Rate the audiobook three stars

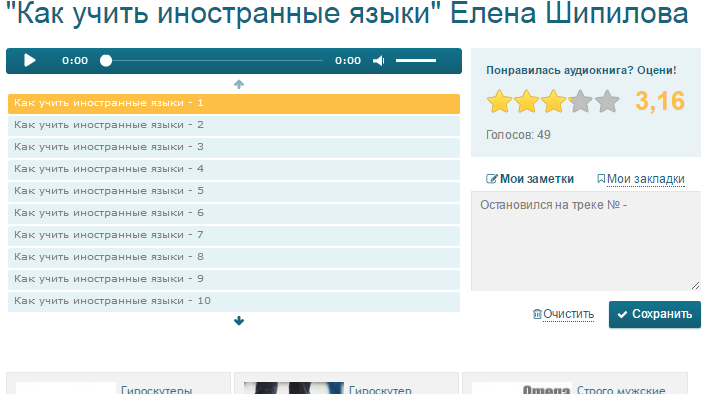click(x=553, y=101)
